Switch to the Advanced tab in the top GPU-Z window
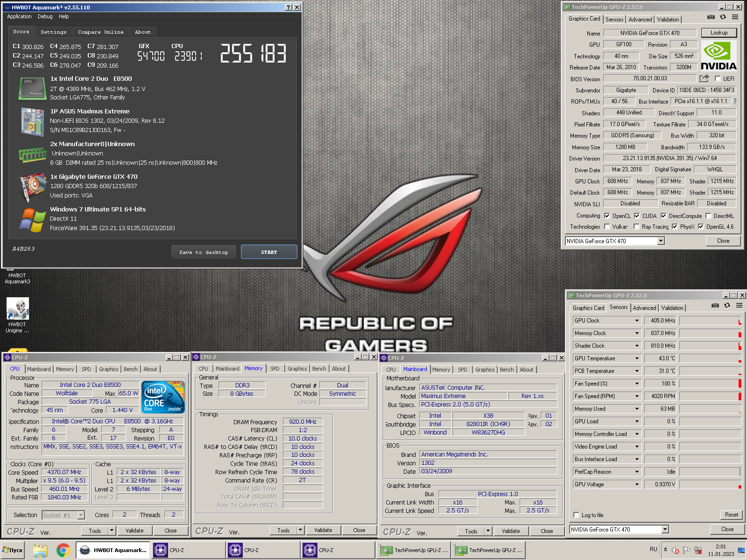 [640, 20]
